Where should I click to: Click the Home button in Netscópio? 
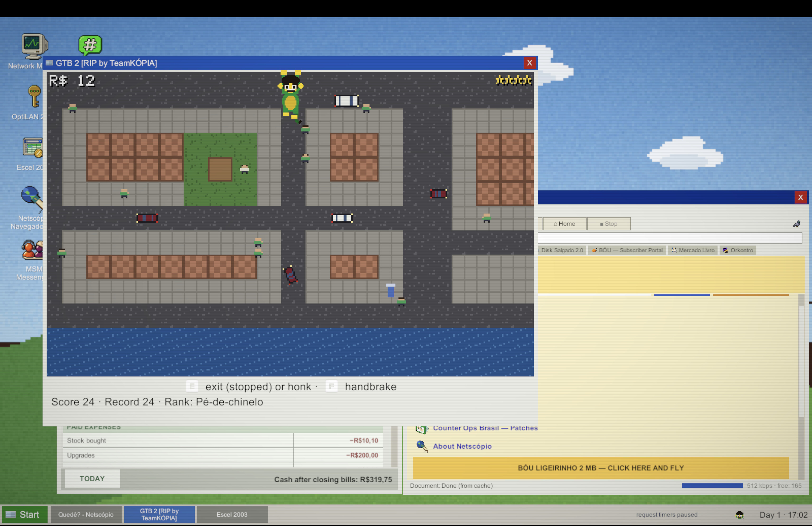[565, 224]
